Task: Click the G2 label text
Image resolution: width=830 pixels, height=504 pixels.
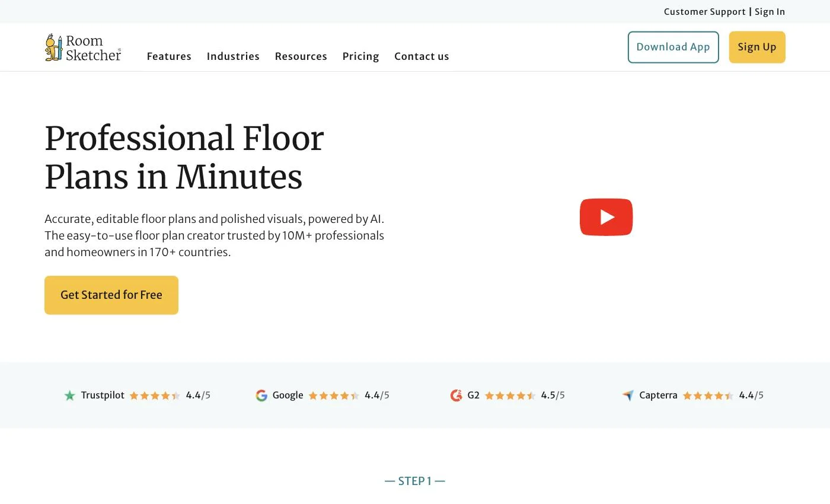Action: pos(473,395)
